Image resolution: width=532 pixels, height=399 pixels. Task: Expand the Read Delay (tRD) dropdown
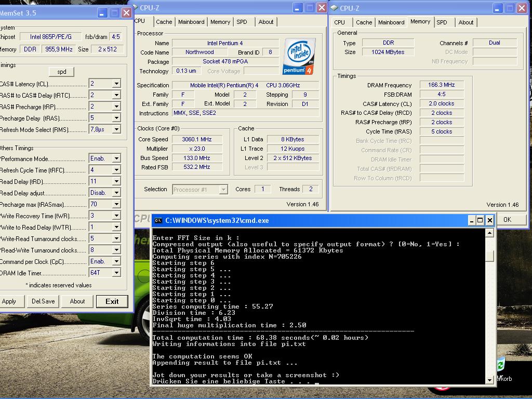tap(116, 181)
